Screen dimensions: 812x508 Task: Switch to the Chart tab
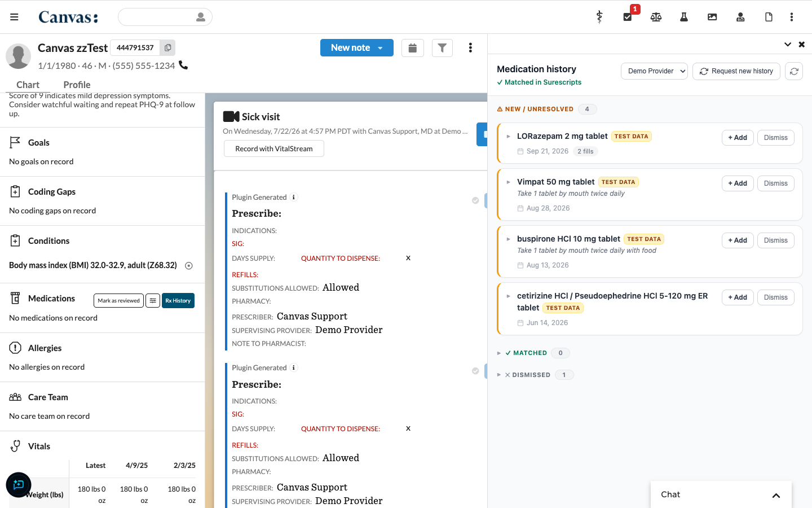click(28, 85)
